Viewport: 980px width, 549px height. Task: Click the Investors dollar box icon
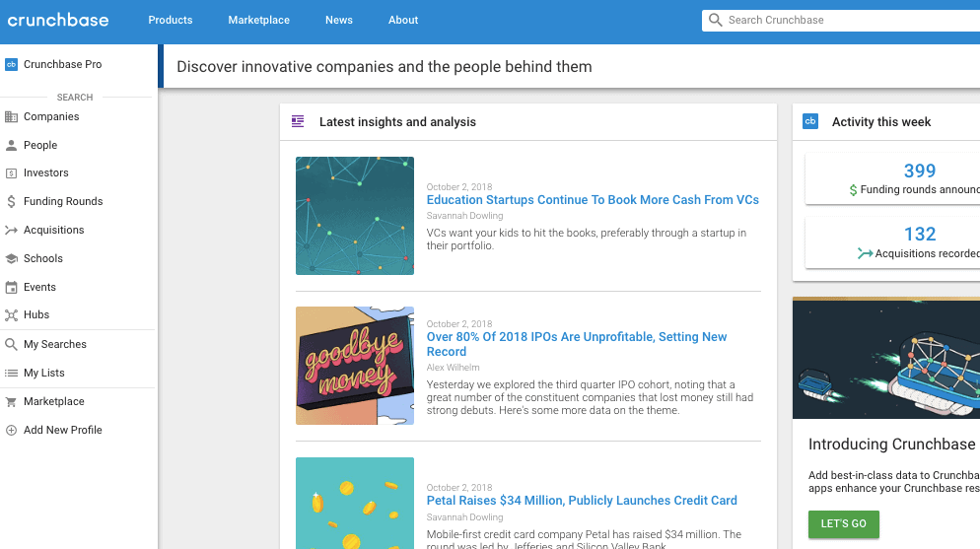point(11,173)
